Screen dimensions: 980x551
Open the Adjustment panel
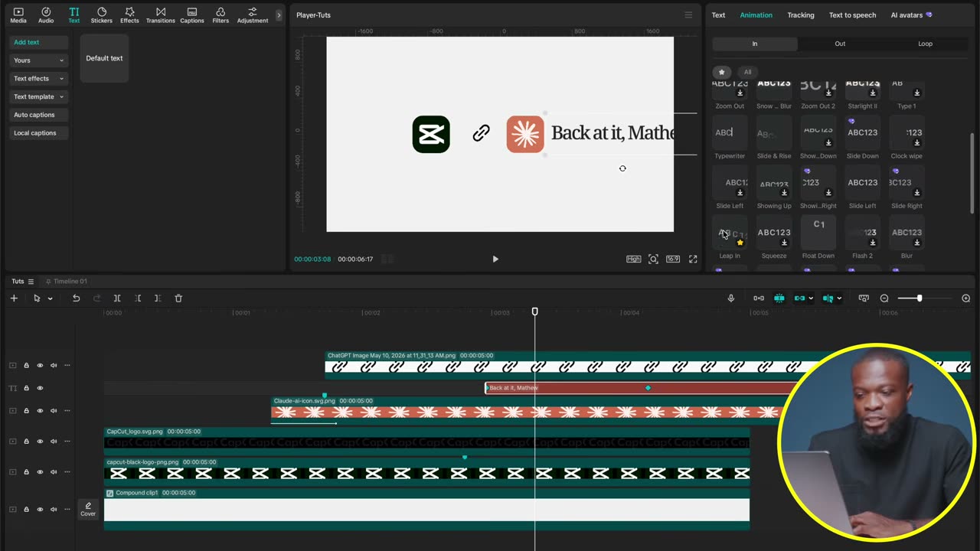click(x=253, y=15)
